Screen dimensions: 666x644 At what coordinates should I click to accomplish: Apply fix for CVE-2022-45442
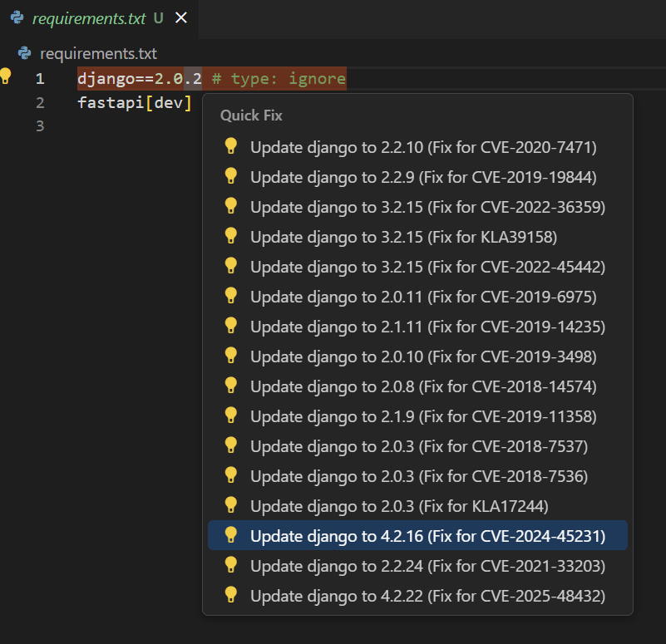point(417,267)
